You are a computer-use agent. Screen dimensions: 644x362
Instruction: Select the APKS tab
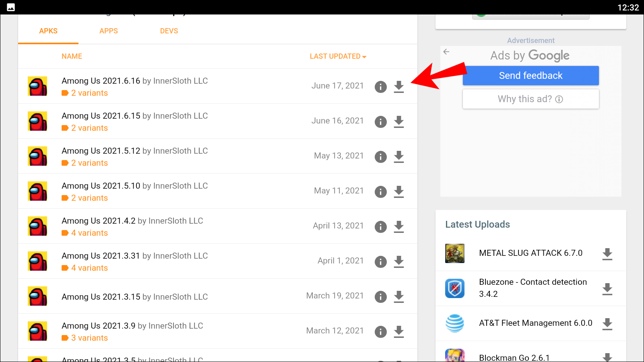coord(48,31)
